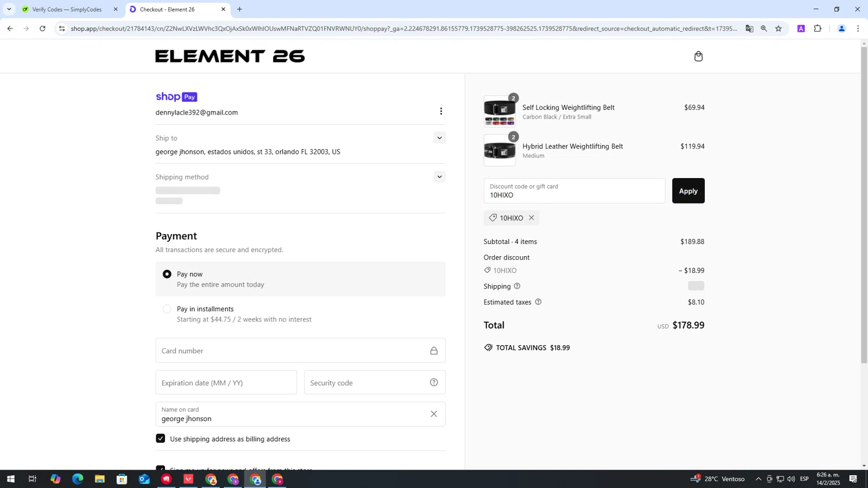This screenshot has width=868, height=488.
Task: Show the Estimated taxes info tooltip
Action: point(538,302)
